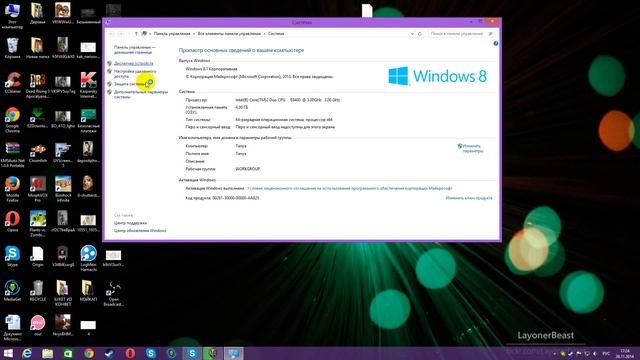Screen dimensions: 640x360
Task: Expand address bar history dropdown
Action: point(412,34)
